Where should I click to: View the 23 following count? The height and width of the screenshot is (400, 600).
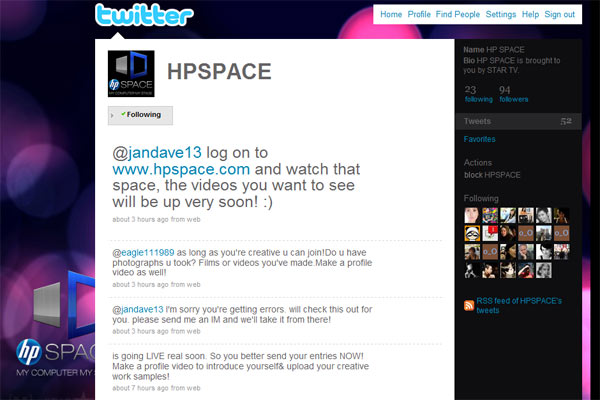coord(478,94)
